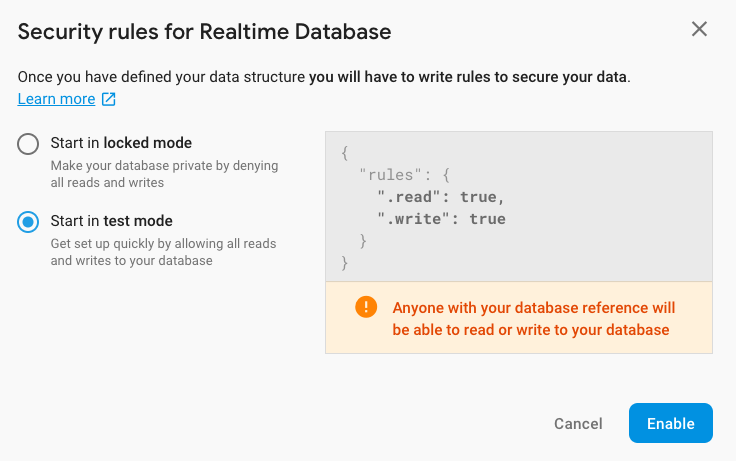Open the Learn more link
Image resolution: width=736 pixels, height=461 pixels.
click(56, 99)
